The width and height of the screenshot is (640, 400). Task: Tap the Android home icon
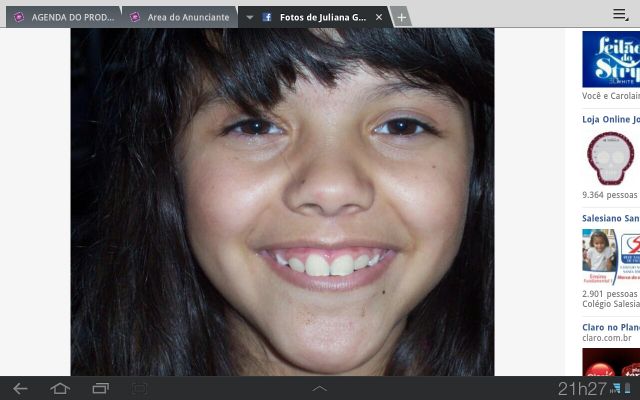tap(60, 388)
